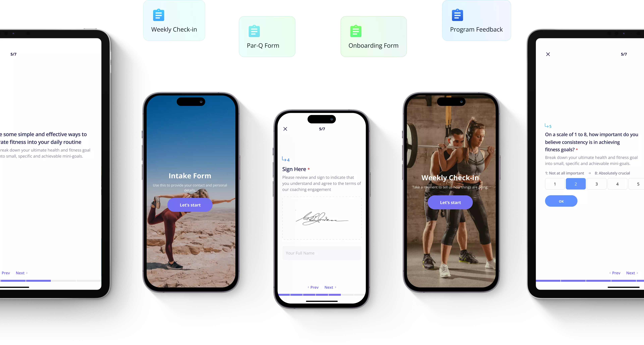Select rating number 2 on scale

coord(576,184)
